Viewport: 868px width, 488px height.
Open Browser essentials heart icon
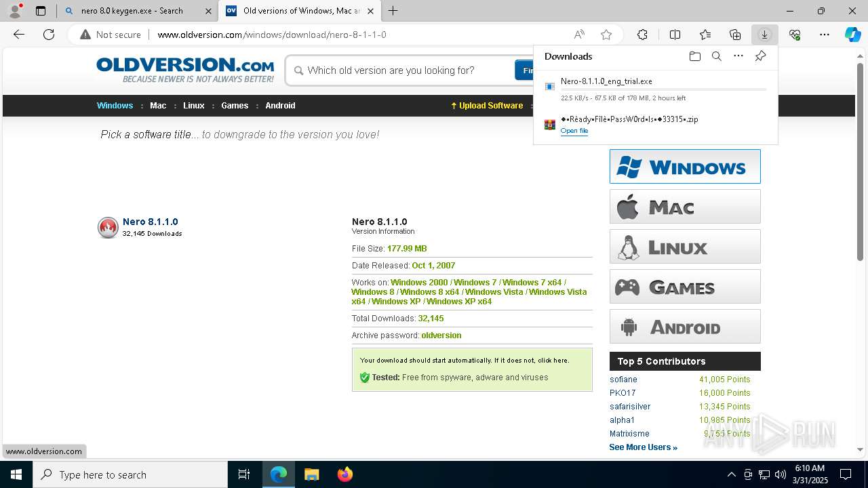coord(795,35)
